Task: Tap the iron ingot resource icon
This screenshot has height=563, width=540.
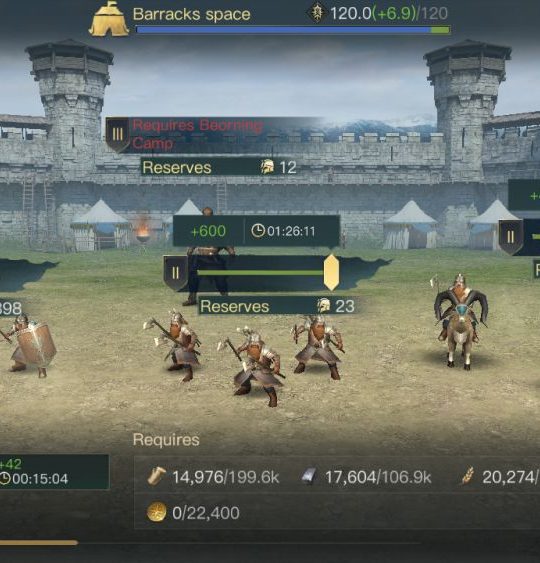Action: point(308,476)
